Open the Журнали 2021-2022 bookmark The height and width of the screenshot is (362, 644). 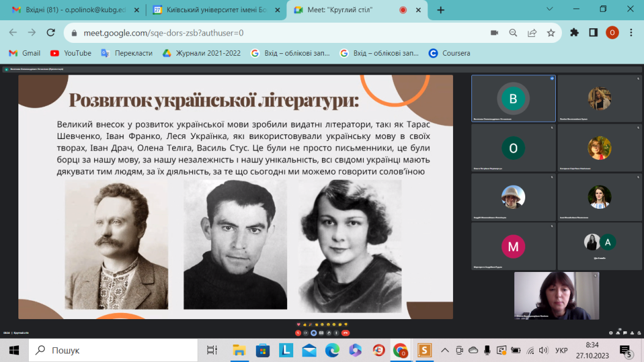(x=202, y=53)
